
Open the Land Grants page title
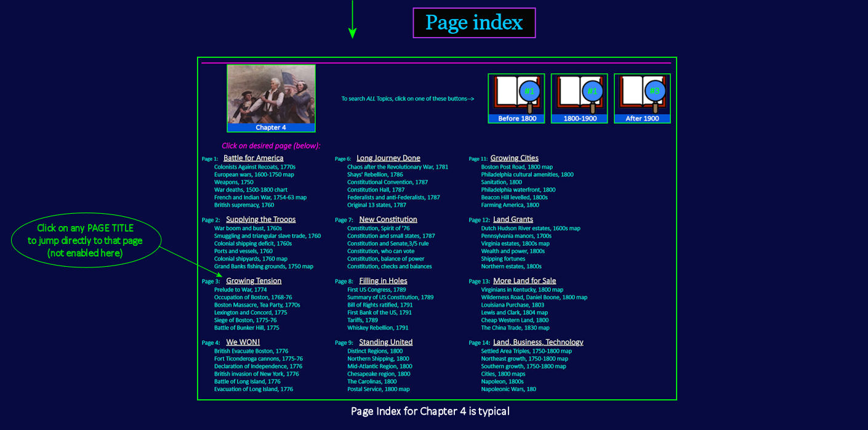(513, 219)
